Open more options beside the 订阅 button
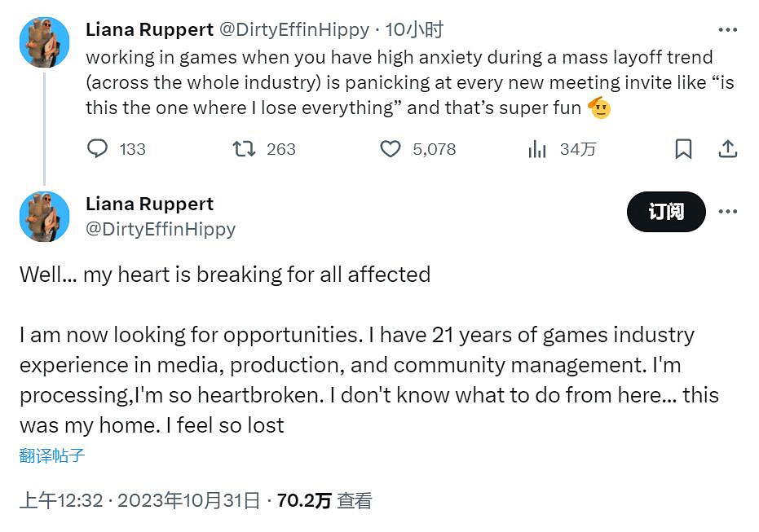 tap(728, 212)
